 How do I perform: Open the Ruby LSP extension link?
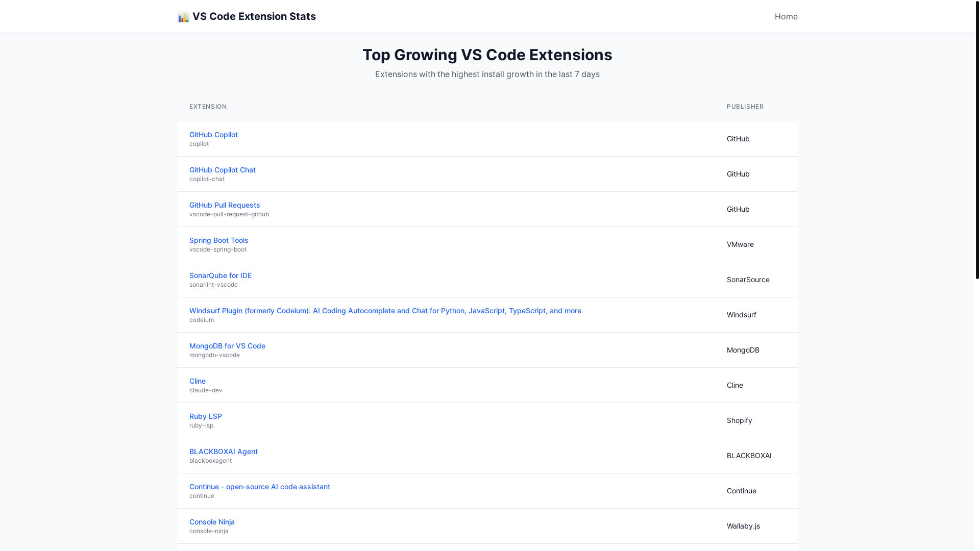(x=206, y=416)
